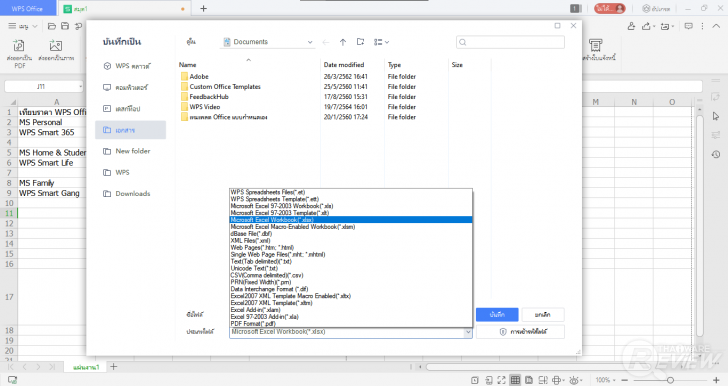This screenshot has width=728, height=386.
Task: Click the Cancel (ยกเลิก) button
Action: [542, 314]
